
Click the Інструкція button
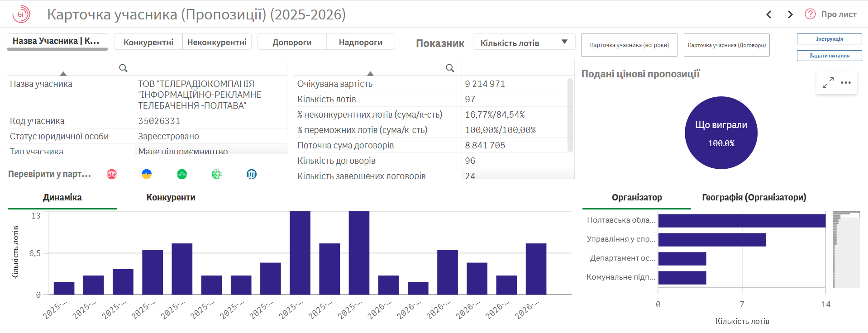pyautogui.click(x=829, y=39)
